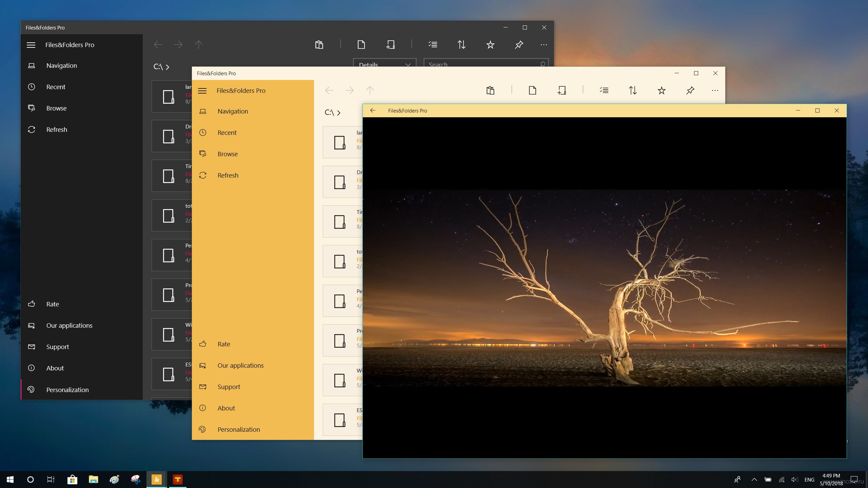The height and width of the screenshot is (488, 868).
Task: Open Cortana circle on taskbar
Action: (31, 480)
